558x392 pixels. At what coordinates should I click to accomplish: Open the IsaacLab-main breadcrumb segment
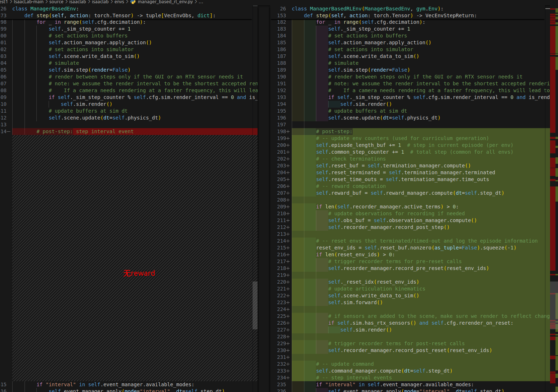(28, 2)
